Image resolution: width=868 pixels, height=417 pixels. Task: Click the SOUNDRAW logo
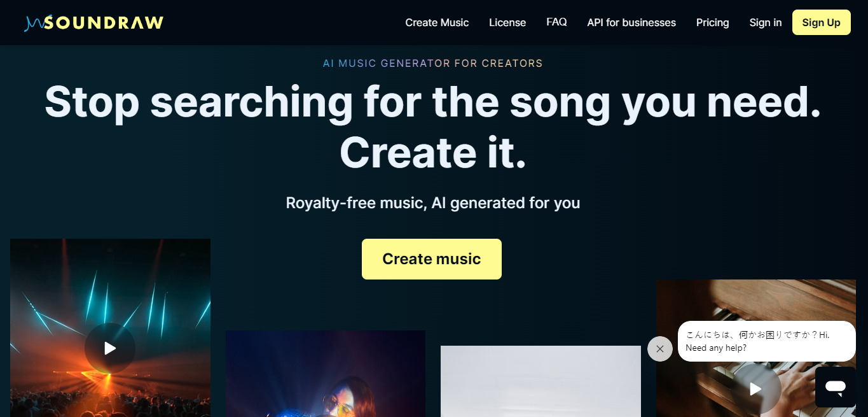(94, 23)
